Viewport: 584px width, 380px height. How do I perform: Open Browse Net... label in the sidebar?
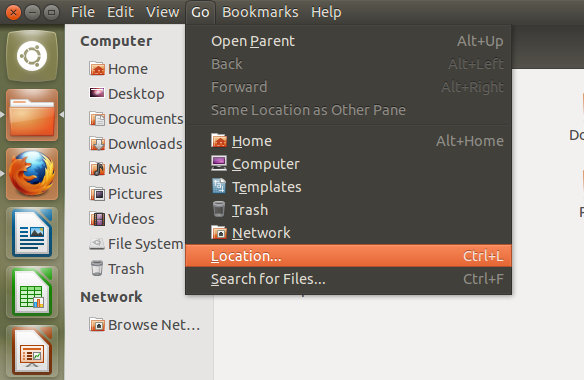pyautogui.click(x=154, y=325)
